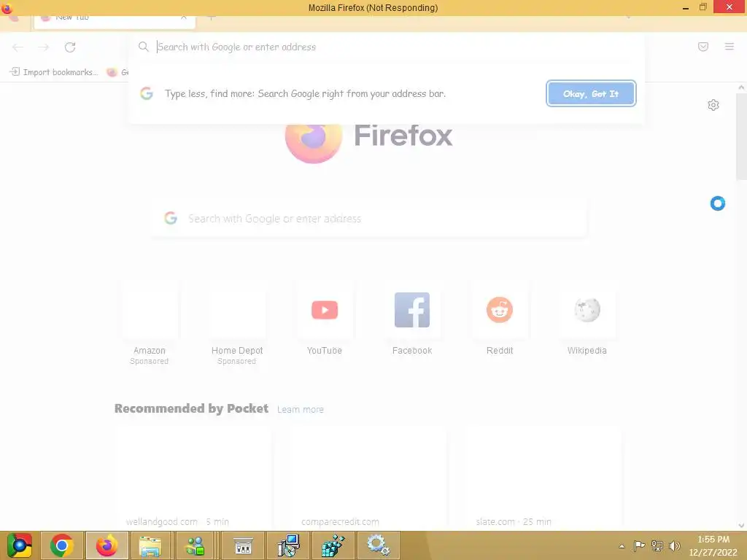Click the page's Search with Google box
The width and height of the screenshot is (747, 560).
[368, 219]
